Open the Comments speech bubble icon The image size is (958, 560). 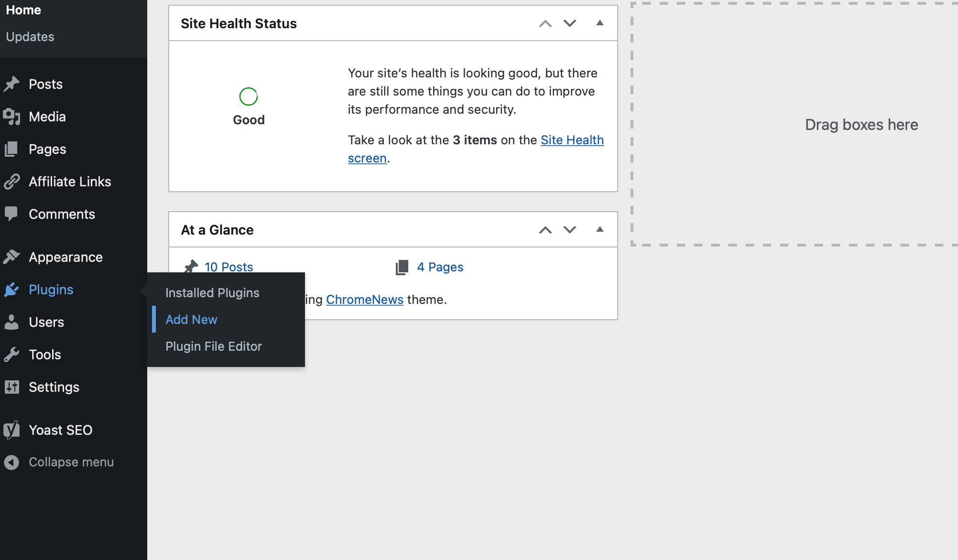[x=12, y=214]
